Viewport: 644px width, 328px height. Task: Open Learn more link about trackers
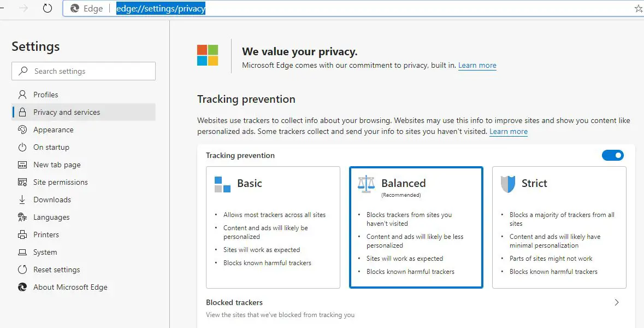[508, 132]
